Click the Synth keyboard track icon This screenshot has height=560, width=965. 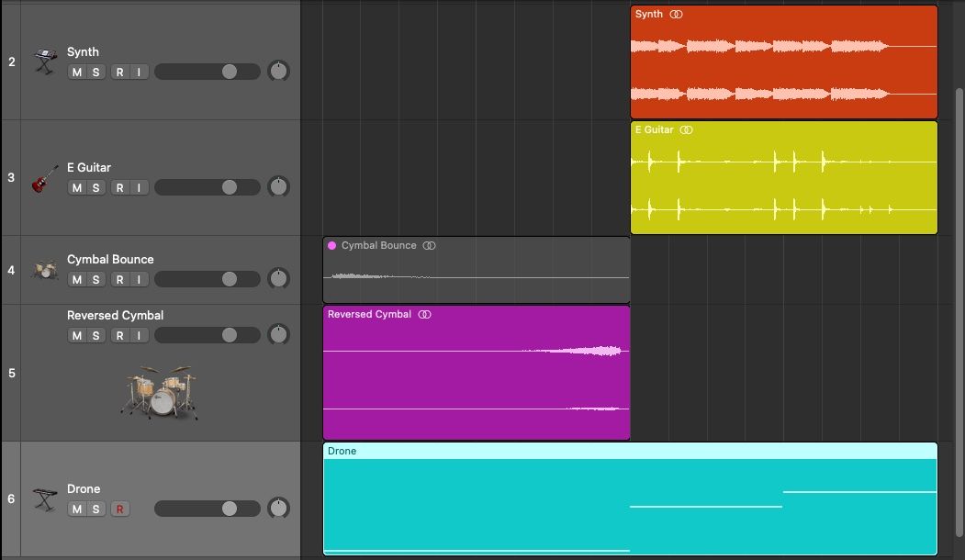point(44,62)
